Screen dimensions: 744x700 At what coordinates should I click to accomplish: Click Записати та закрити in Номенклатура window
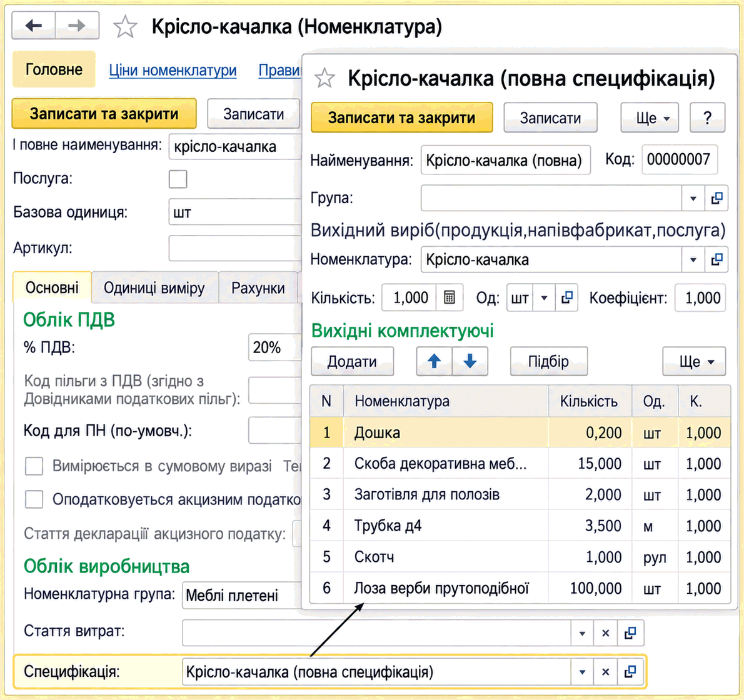(104, 114)
